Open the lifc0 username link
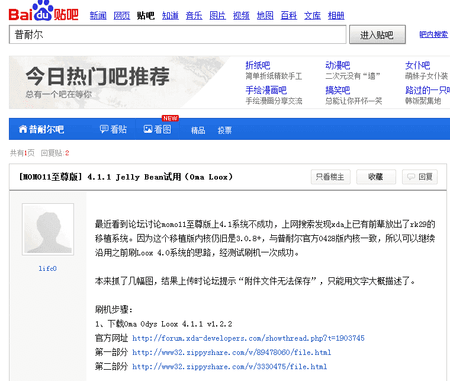 click(48, 268)
